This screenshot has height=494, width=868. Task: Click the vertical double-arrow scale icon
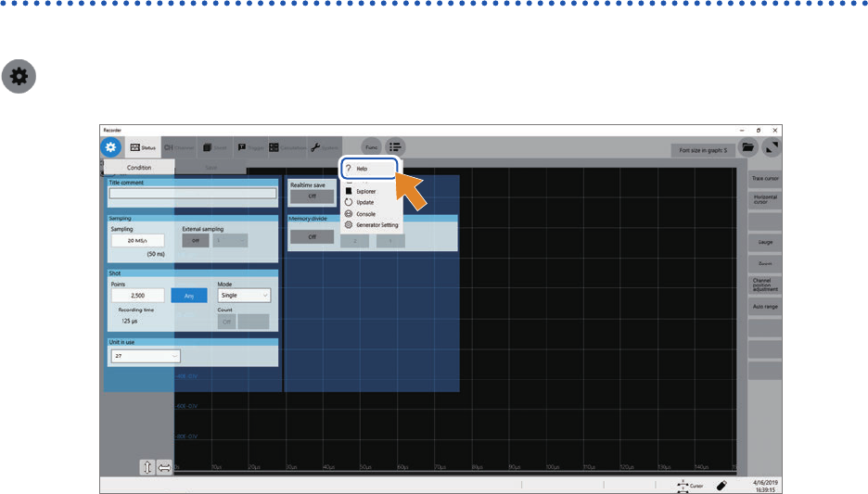click(x=147, y=467)
